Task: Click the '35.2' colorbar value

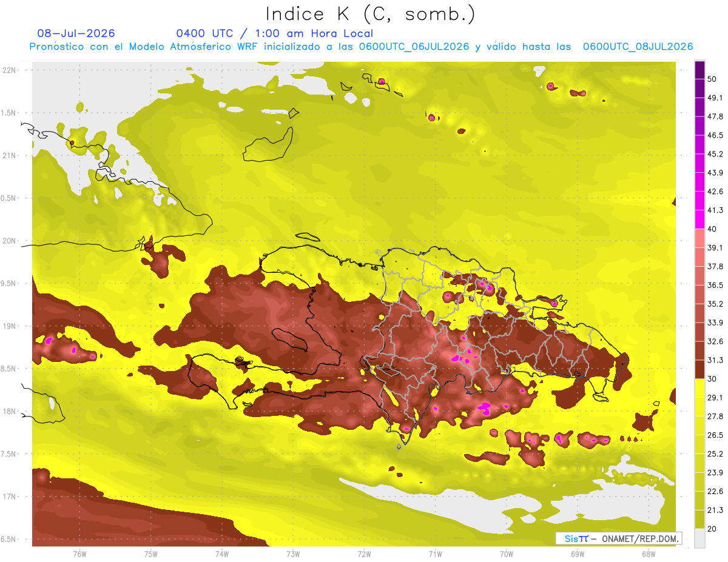Action: [715, 304]
